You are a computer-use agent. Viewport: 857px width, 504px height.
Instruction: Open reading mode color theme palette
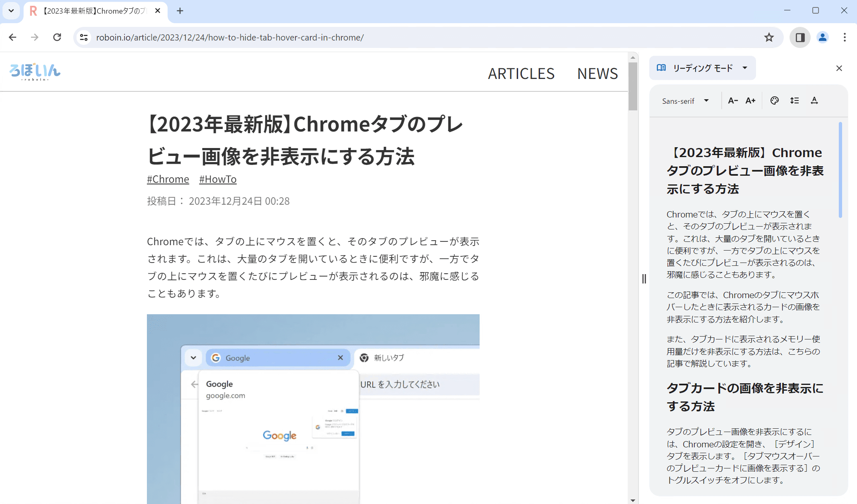click(x=775, y=100)
